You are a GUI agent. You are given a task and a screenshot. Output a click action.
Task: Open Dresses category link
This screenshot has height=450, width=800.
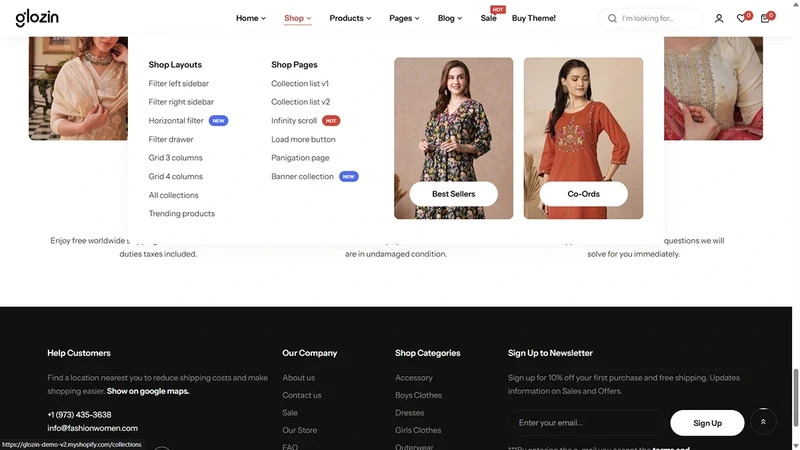pyautogui.click(x=409, y=413)
